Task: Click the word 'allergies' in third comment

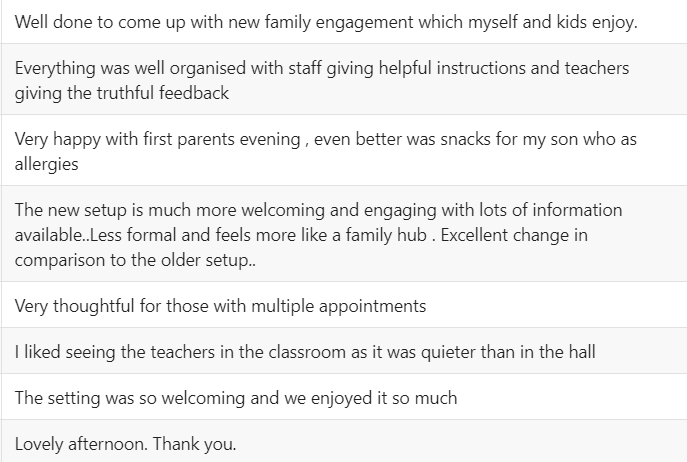Action: 46,164
